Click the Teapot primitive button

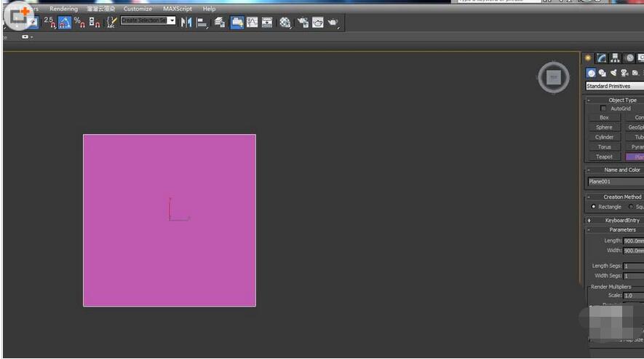[604, 157]
